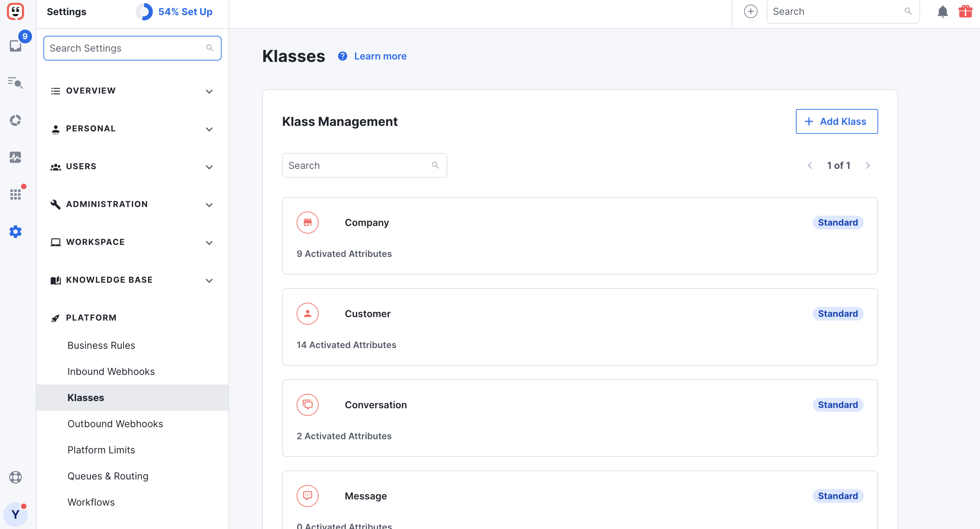Open the Kustomer logo home icon
This screenshot has width=980, height=529.
15,11
